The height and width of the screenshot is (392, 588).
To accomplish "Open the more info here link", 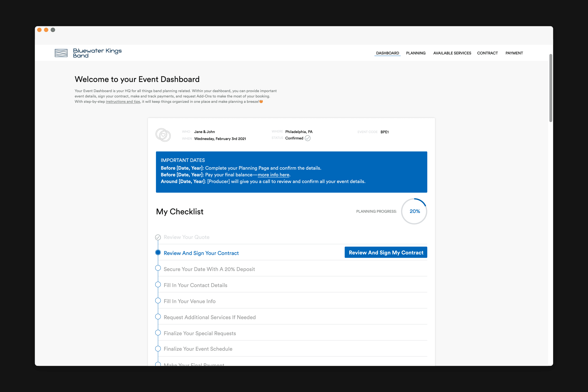I will pos(273,175).
